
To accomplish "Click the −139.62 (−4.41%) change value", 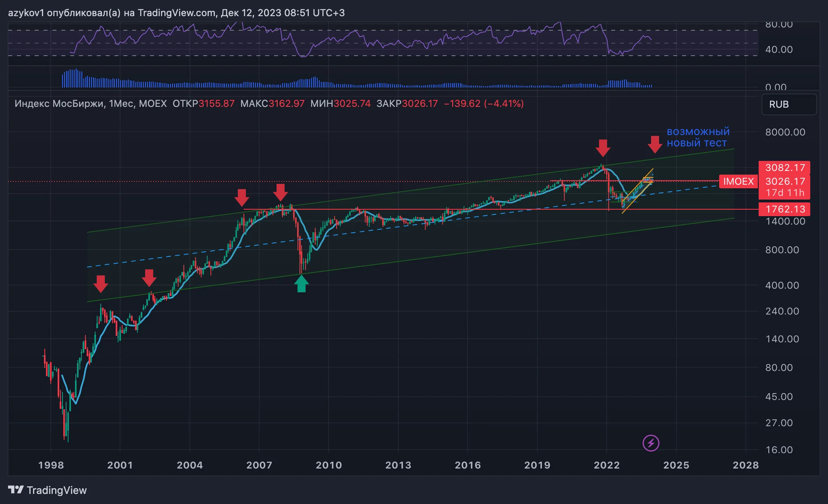I will click(483, 104).
